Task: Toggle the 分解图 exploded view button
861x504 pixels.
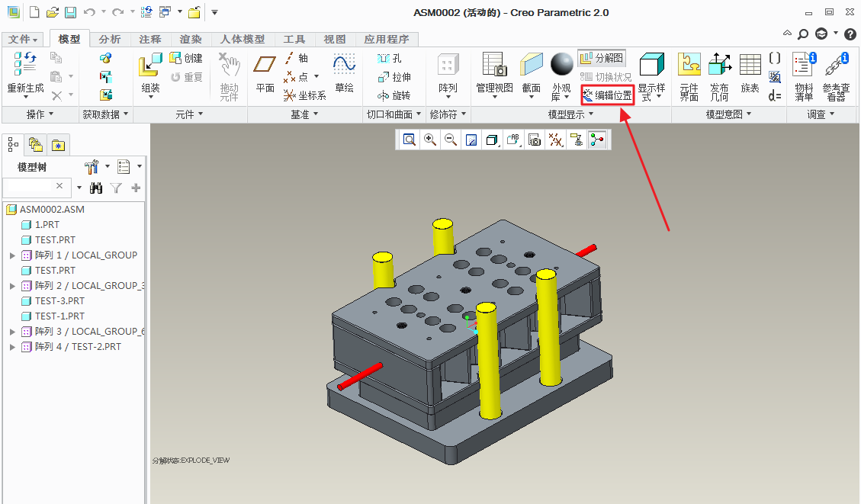Action: tap(602, 58)
